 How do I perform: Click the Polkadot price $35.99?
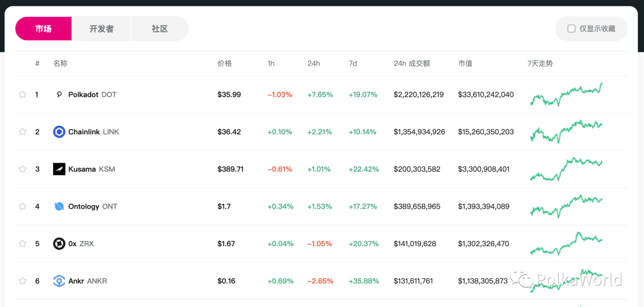[x=229, y=94]
